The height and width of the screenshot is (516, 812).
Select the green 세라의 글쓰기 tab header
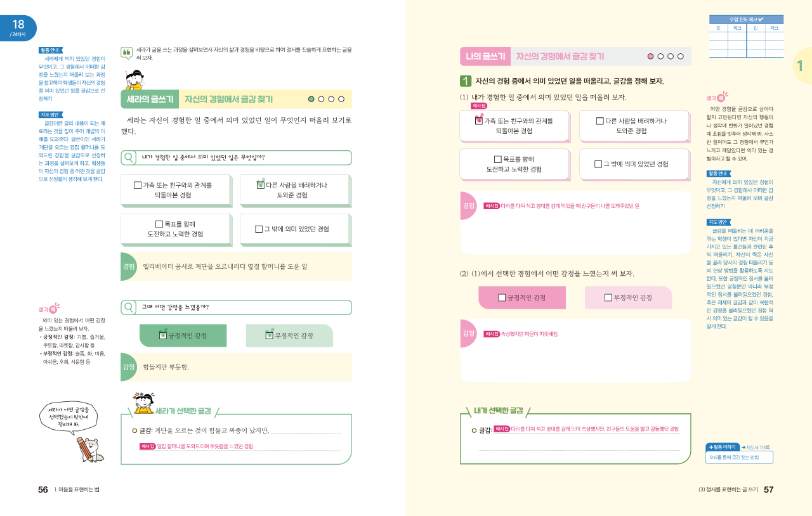pos(150,100)
